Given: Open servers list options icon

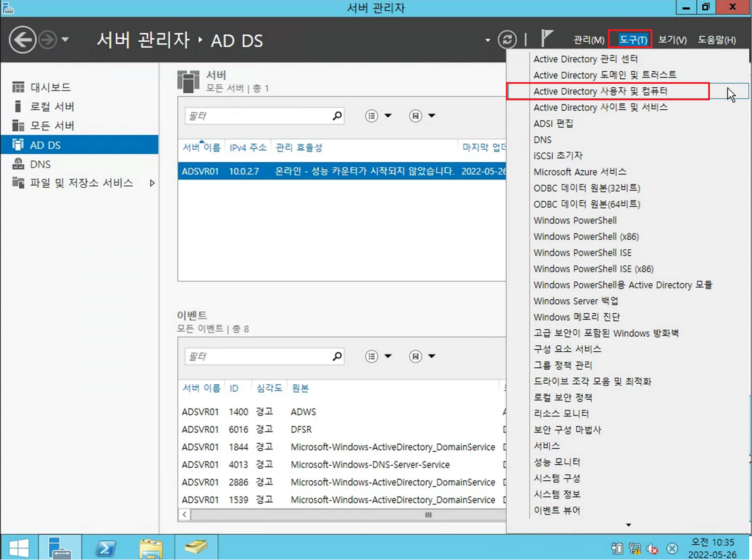Looking at the screenshot, I should click(371, 116).
